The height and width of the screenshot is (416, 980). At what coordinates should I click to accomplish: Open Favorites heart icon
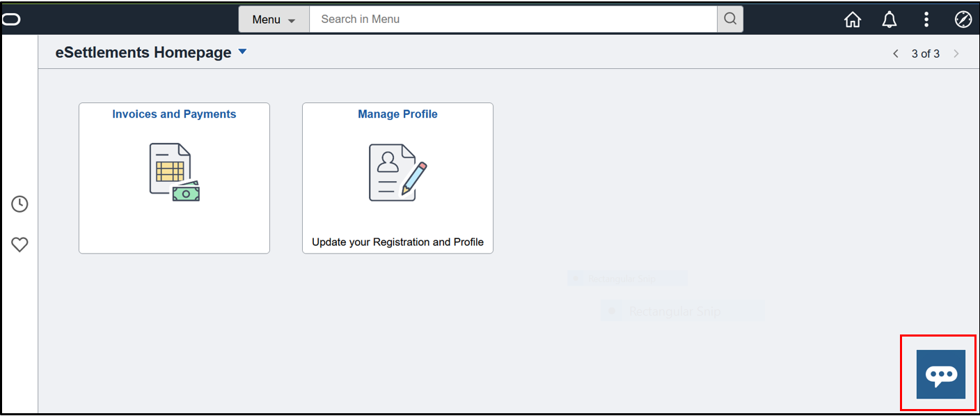pyautogui.click(x=19, y=245)
